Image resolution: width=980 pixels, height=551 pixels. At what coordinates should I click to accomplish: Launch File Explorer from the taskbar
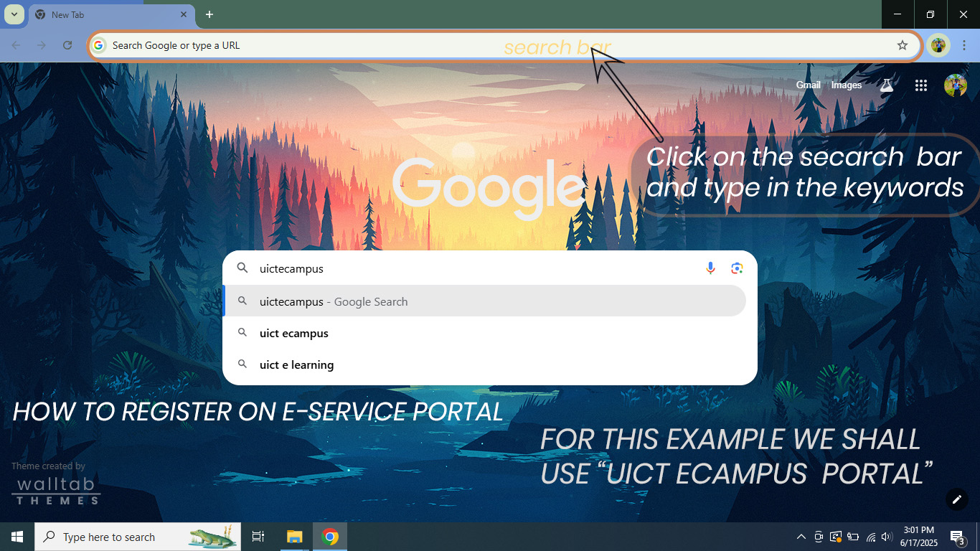tap(294, 537)
